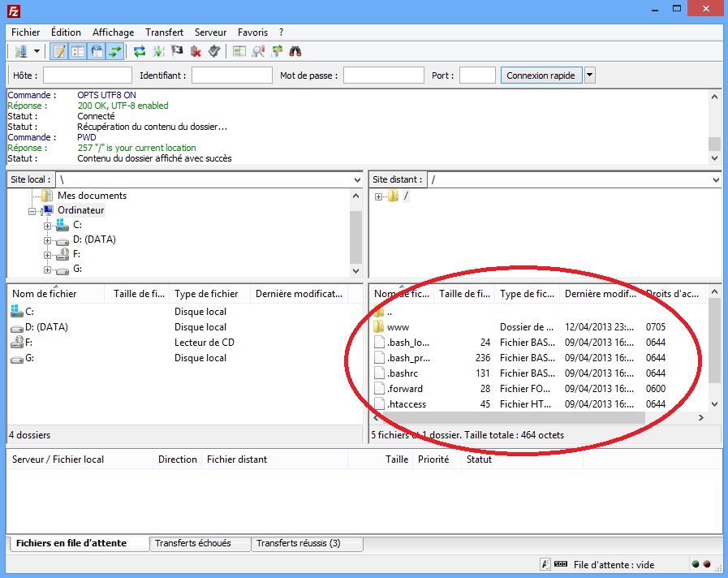Collapse the Ordinateur tree node
The height and width of the screenshot is (578, 728).
(x=32, y=211)
